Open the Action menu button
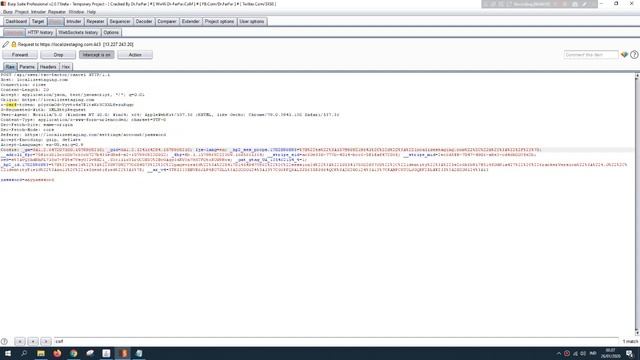The image size is (640, 360). click(x=135, y=55)
